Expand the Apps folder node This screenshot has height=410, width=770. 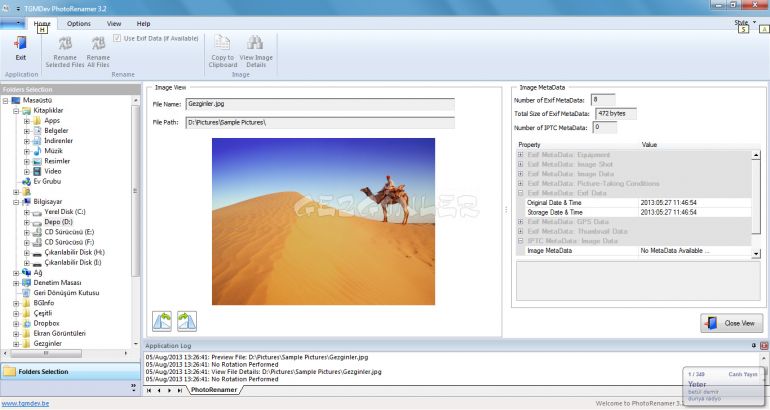coord(27,121)
